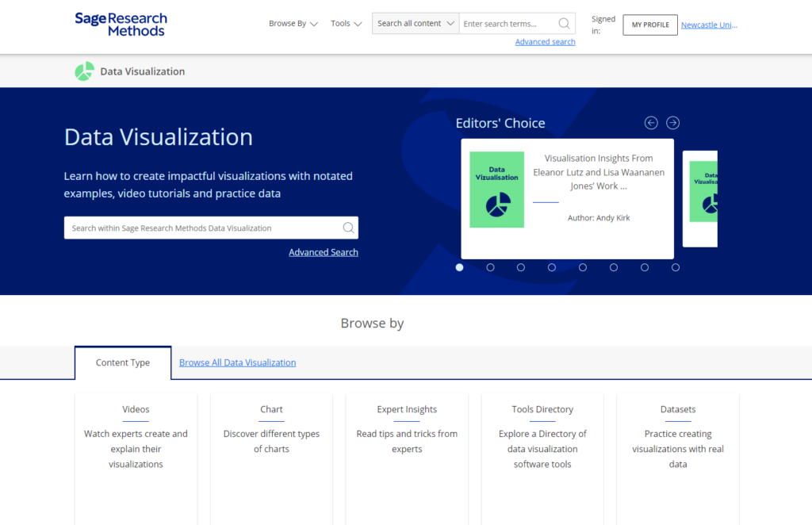Screen dimensions: 812x525
Task: Open Browse All Data Visualization tab
Action: pyautogui.click(x=237, y=363)
